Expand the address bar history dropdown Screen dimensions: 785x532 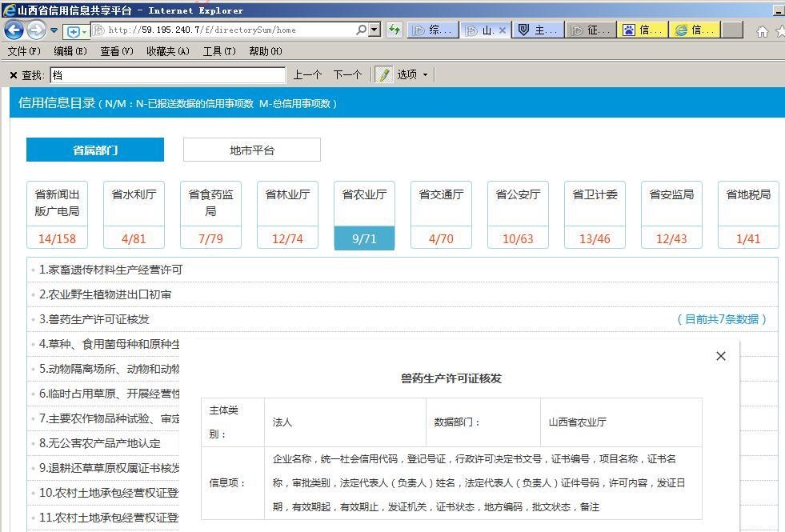374,30
